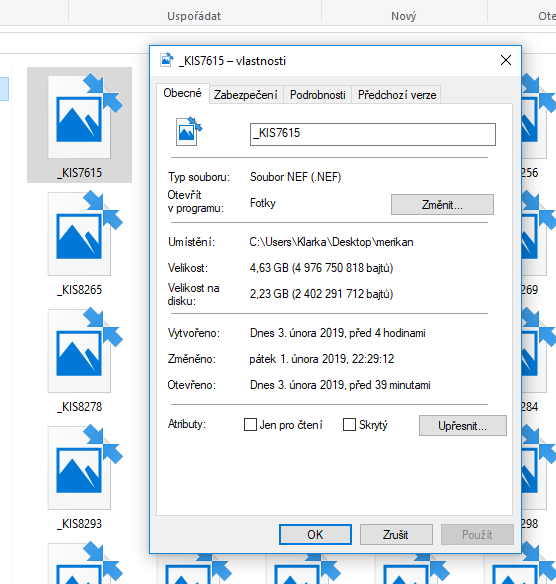
Task: Click the _KIS8265 file name label
Action: (79, 289)
